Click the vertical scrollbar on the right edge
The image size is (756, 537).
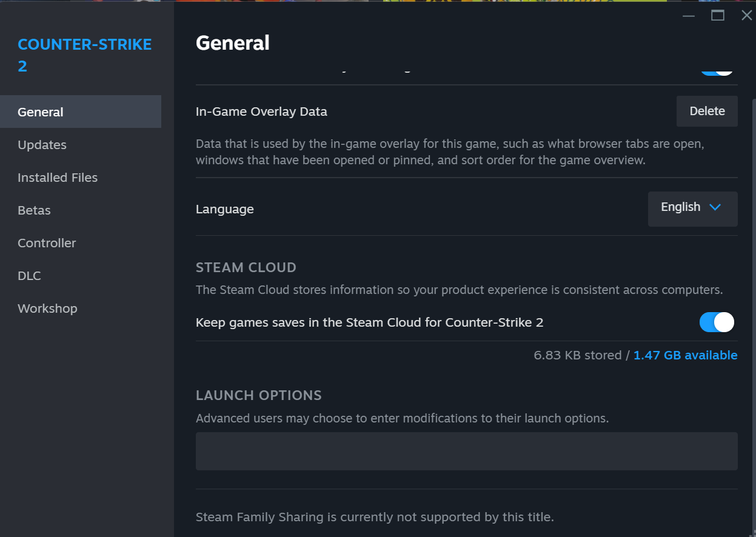coord(754,303)
